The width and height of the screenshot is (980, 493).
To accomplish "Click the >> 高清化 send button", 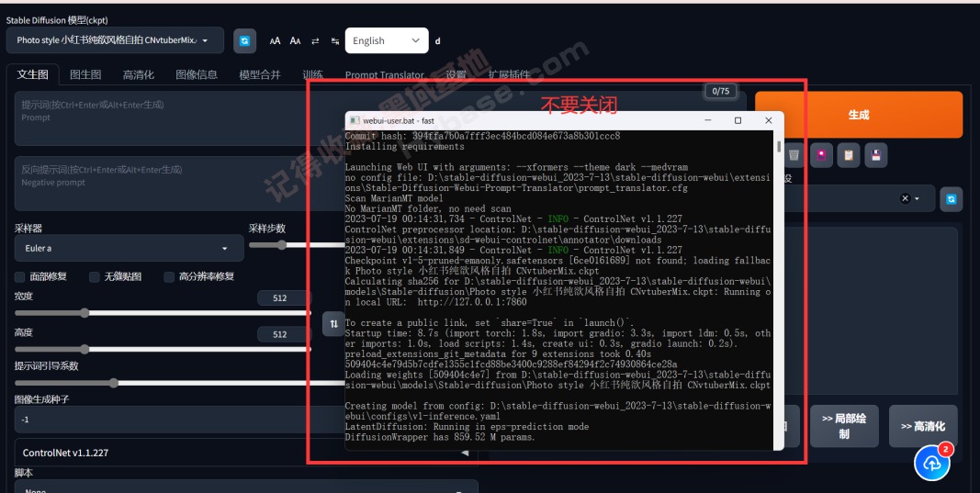I will (923, 426).
